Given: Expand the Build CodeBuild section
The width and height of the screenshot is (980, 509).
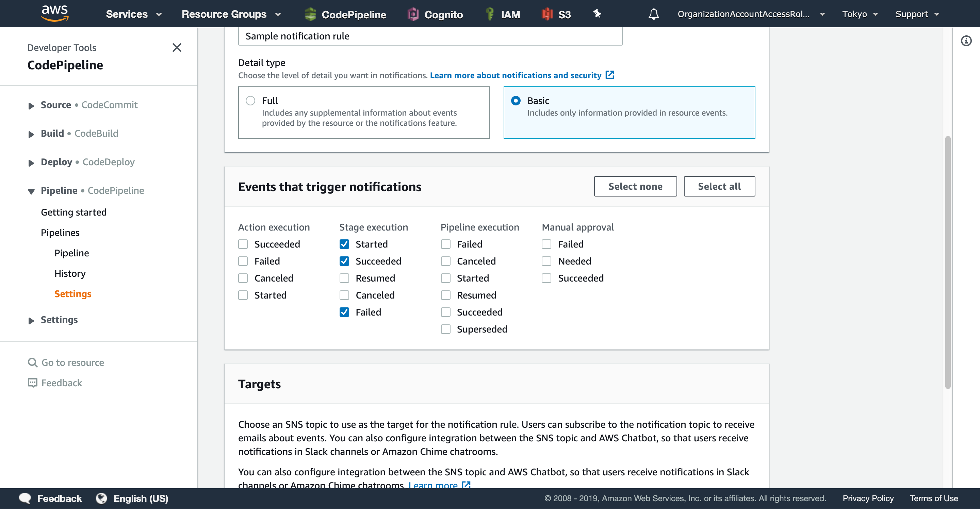Looking at the screenshot, I should [31, 134].
